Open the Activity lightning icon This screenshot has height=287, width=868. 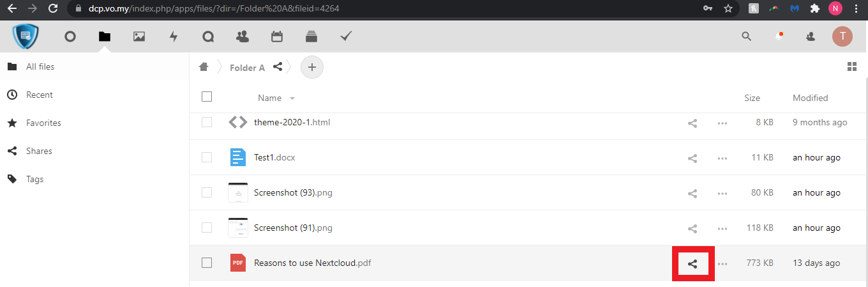(x=174, y=37)
